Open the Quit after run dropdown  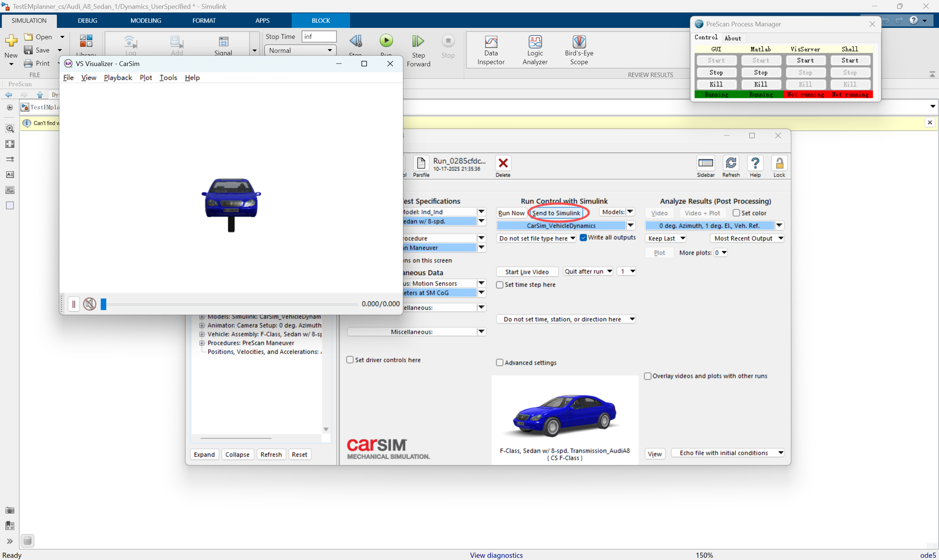click(587, 271)
